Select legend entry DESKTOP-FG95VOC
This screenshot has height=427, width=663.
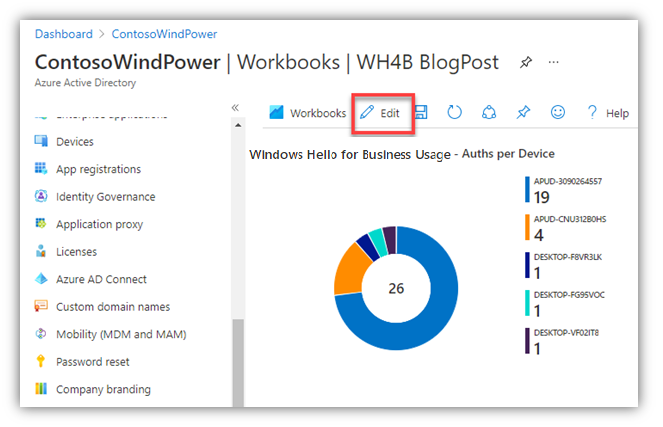pyautogui.click(x=565, y=304)
